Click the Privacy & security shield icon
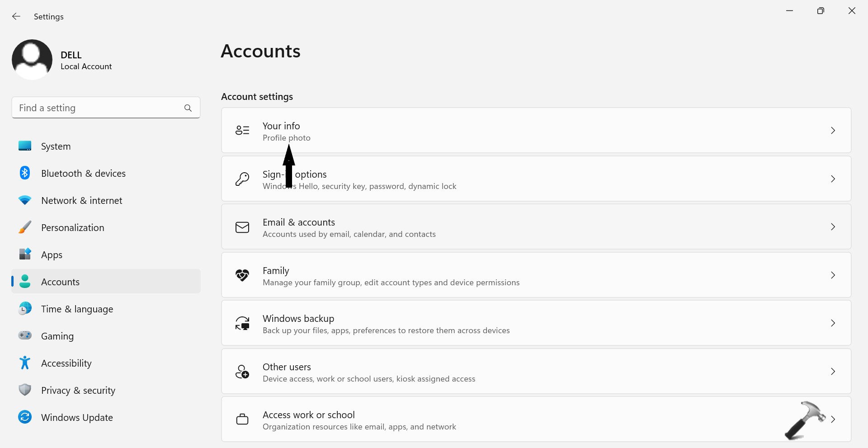This screenshot has width=868, height=448. click(25, 390)
